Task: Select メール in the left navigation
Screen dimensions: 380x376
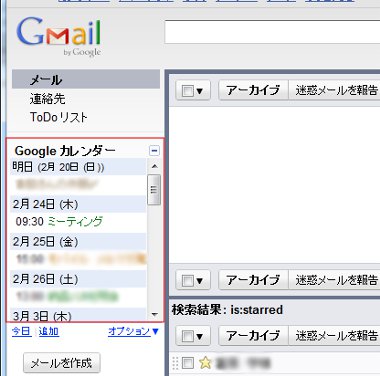Action: (86, 79)
